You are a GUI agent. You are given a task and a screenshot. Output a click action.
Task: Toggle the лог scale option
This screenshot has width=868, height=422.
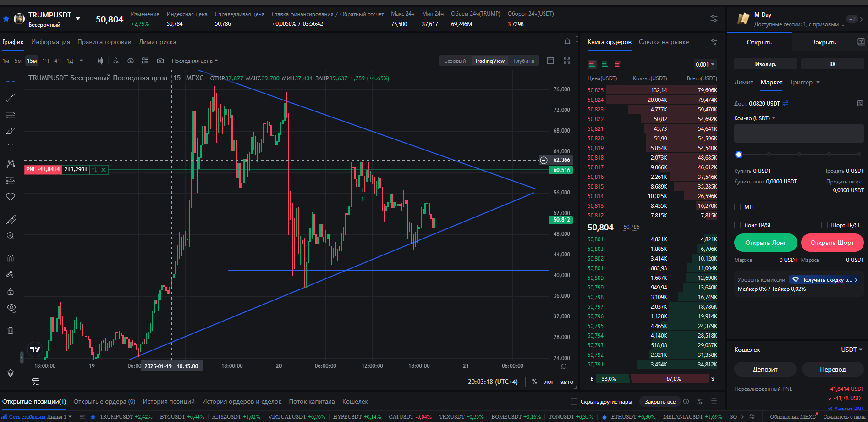tap(549, 382)
